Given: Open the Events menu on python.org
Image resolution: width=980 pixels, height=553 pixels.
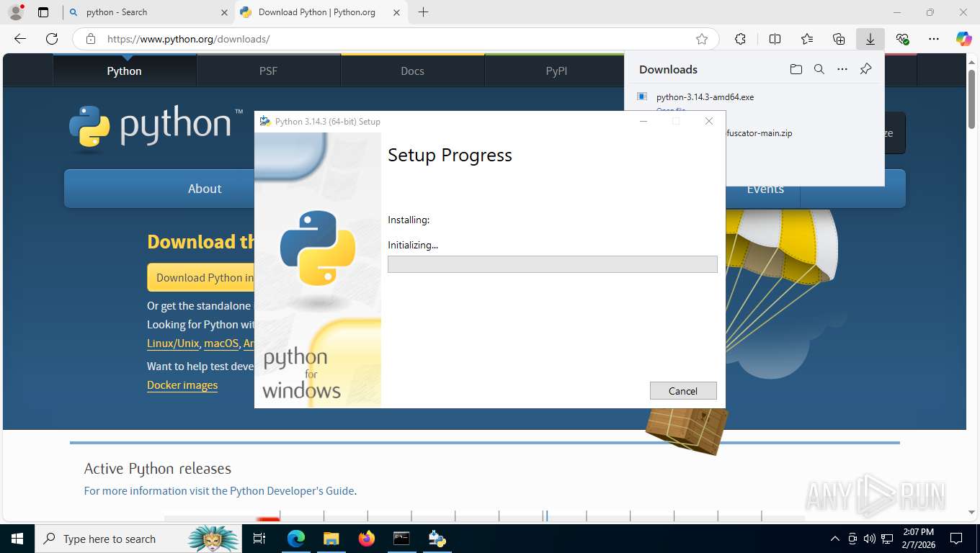Looking at the screenshot, I should [765, 189].
